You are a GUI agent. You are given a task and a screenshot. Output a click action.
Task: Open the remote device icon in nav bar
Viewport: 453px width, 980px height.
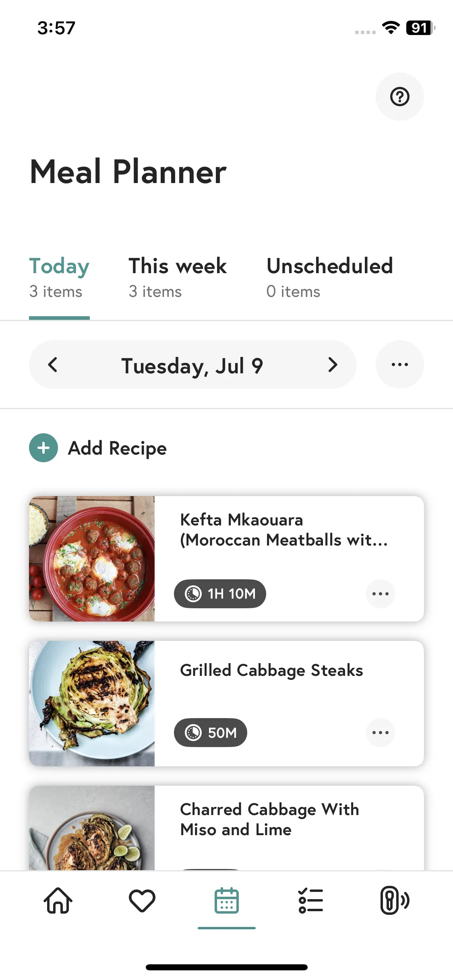[x=395, y=900]
